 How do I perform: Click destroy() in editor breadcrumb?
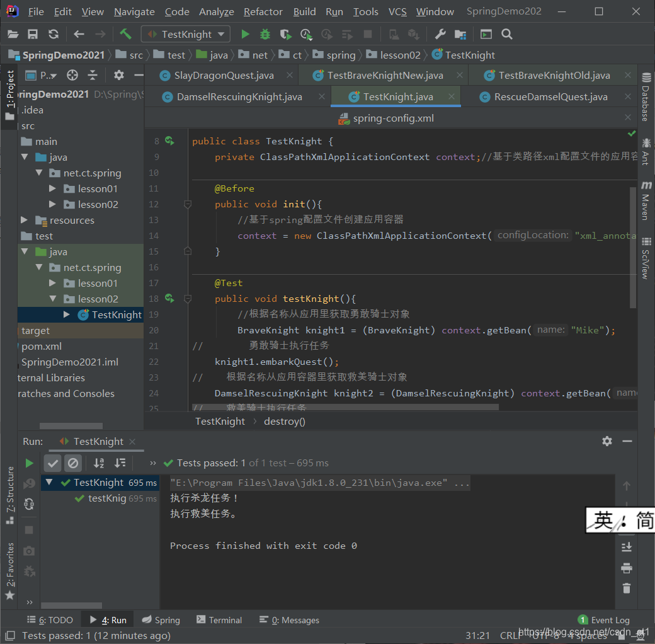click(x=285, y=422)
